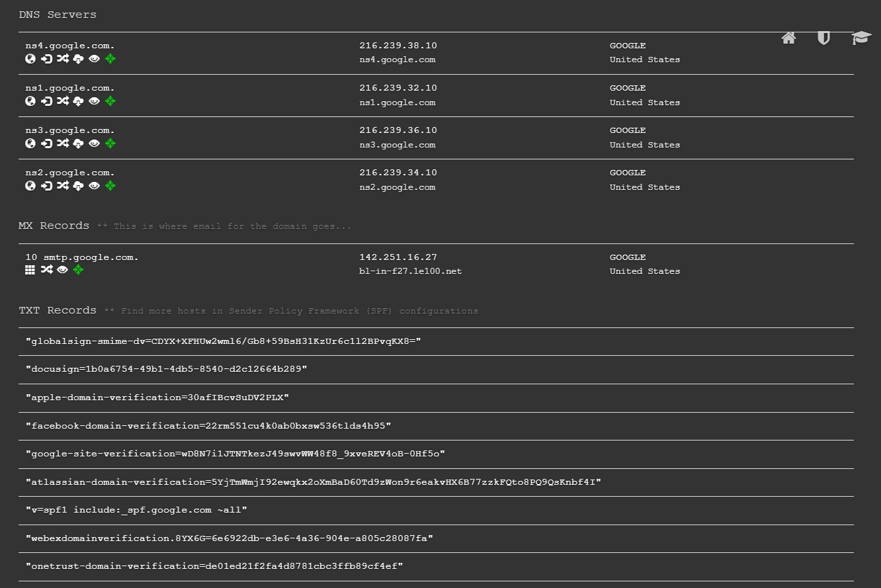
Task: Click the cloud download icon under ns2.google.com
Action: pos(78,186)
